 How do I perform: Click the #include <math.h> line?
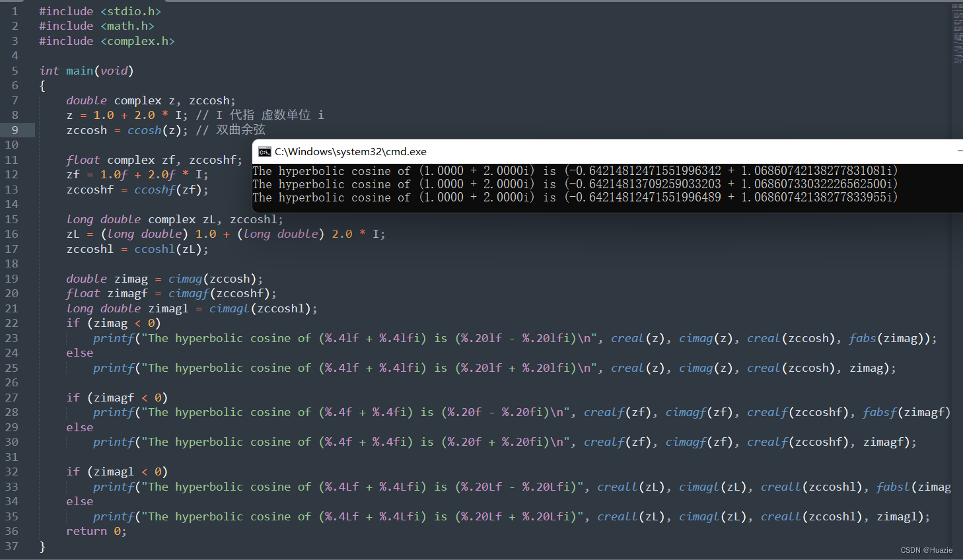tap(96, 26)
